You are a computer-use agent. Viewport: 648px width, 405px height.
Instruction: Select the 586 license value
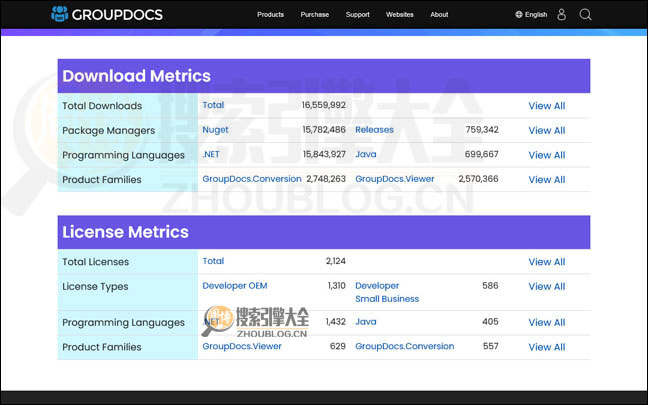pos(490,286)
